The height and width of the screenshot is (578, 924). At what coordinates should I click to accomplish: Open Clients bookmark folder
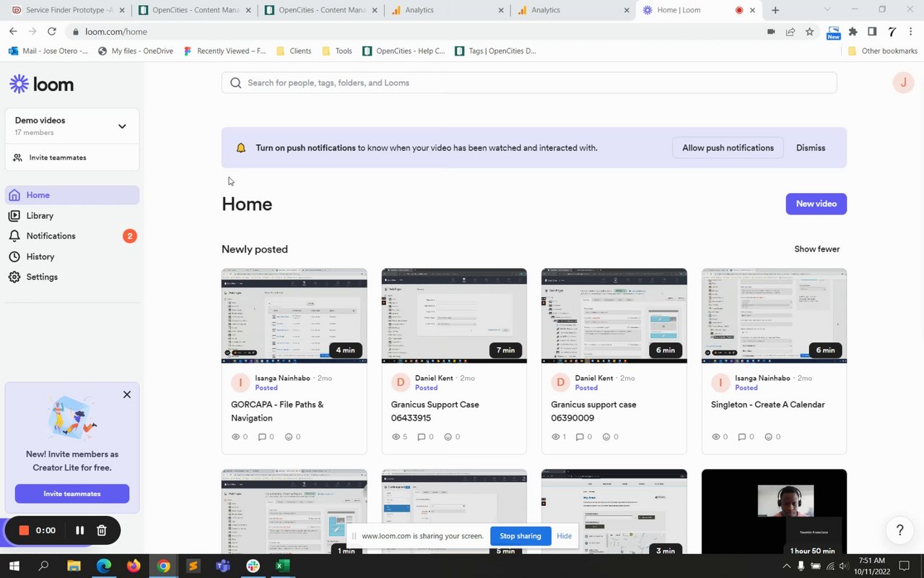294,51
